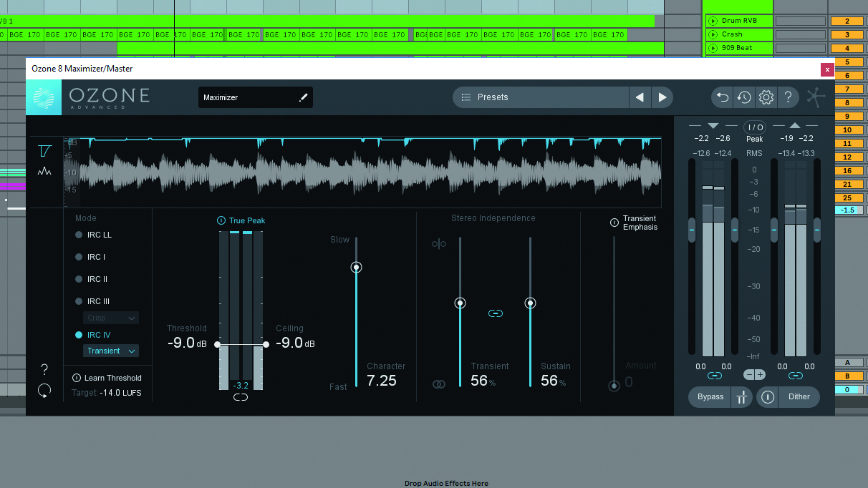Click the Undo arrow icon
Viewport: 868px width, 488px height.
click(722, 97)
